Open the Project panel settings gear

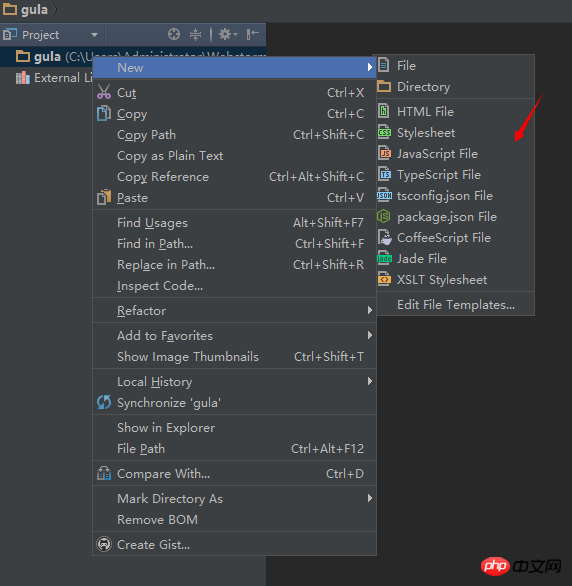click(228, 34)
